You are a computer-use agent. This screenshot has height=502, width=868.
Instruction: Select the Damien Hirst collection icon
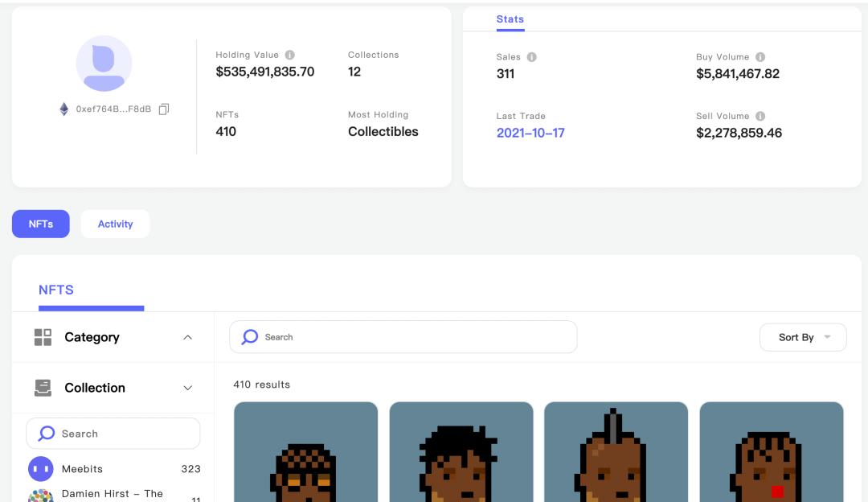pos(41,496)
